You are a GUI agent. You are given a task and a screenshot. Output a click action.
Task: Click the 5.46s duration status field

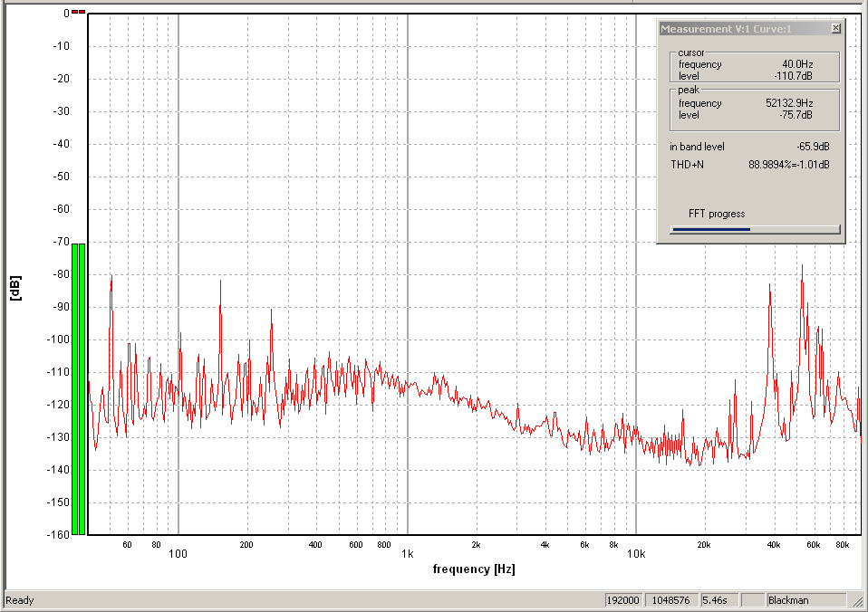718,600
